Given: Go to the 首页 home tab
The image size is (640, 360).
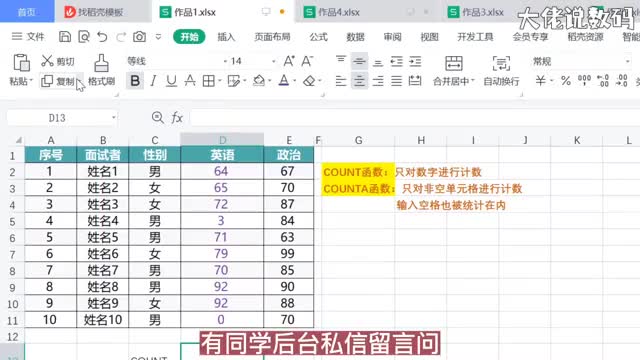Looking at the screenshot, I should 27,12.
